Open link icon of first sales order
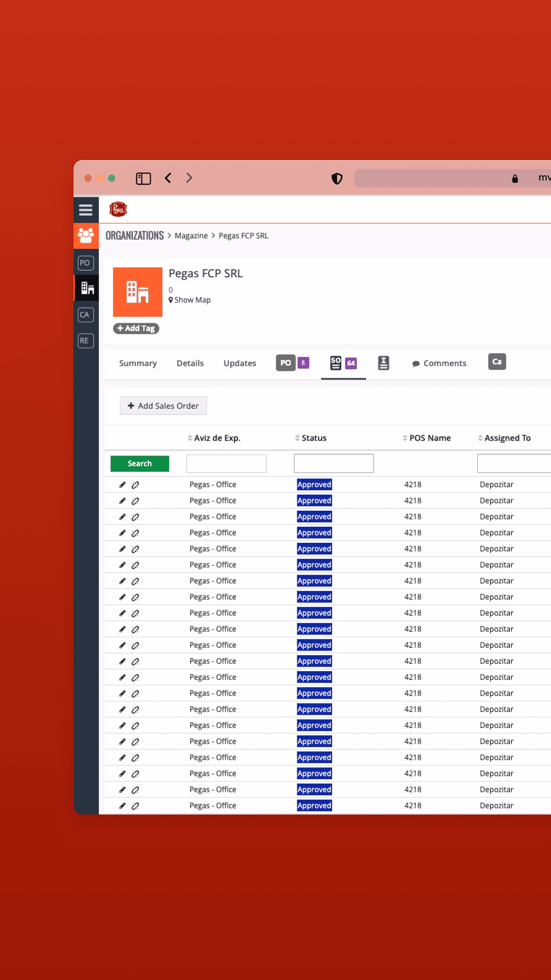The image size is (551, 980). point(135,485)
